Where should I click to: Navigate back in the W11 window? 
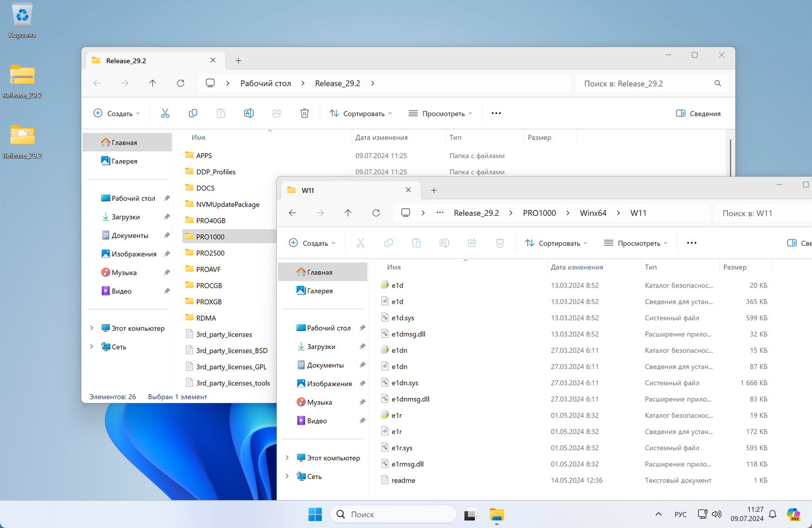point(292,213)
